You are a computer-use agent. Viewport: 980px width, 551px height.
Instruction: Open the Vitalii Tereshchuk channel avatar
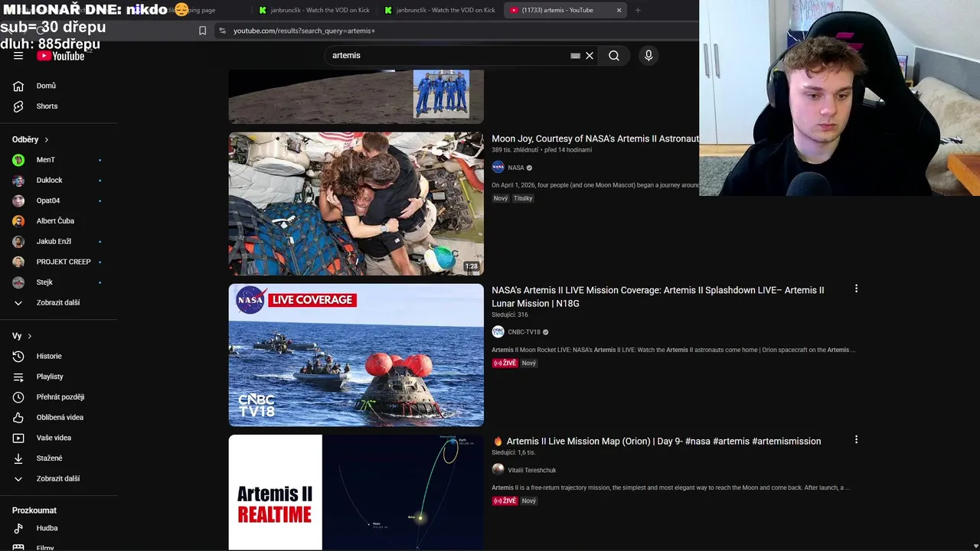[498, 470]
